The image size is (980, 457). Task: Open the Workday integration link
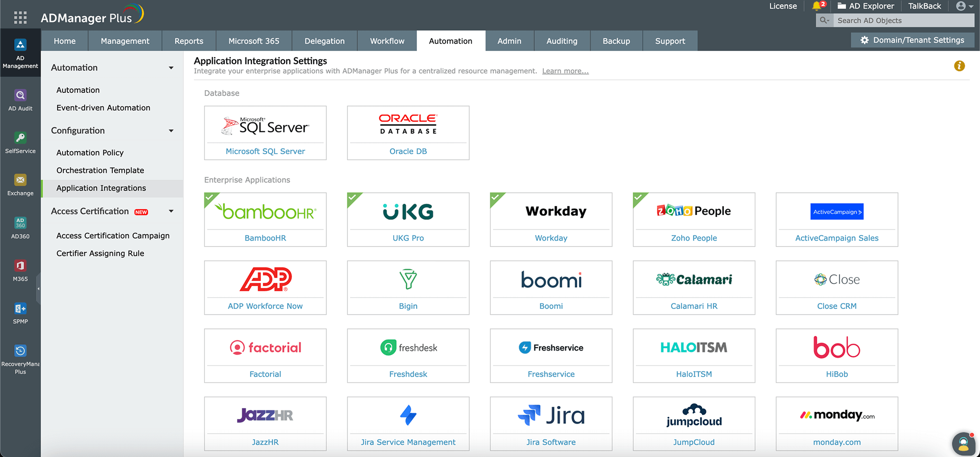551,238
